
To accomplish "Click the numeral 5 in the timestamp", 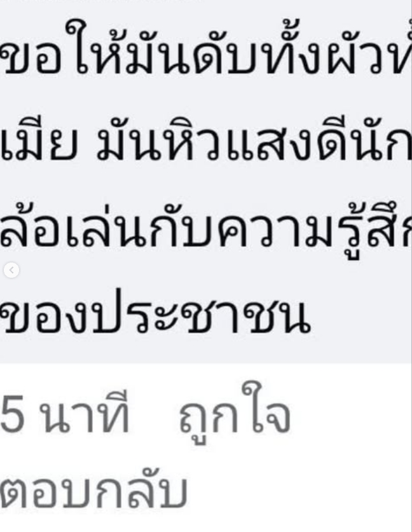I will pos(13,414).
